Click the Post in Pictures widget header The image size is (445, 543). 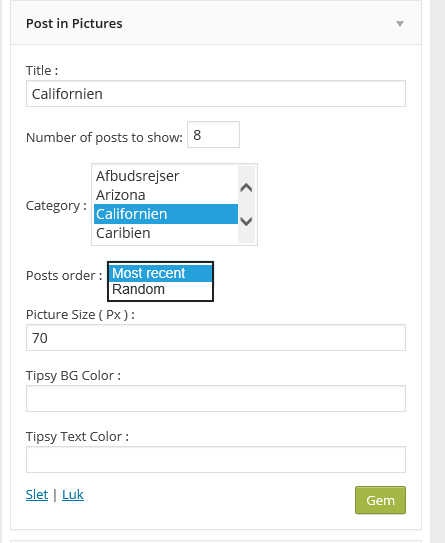point(216,23)
